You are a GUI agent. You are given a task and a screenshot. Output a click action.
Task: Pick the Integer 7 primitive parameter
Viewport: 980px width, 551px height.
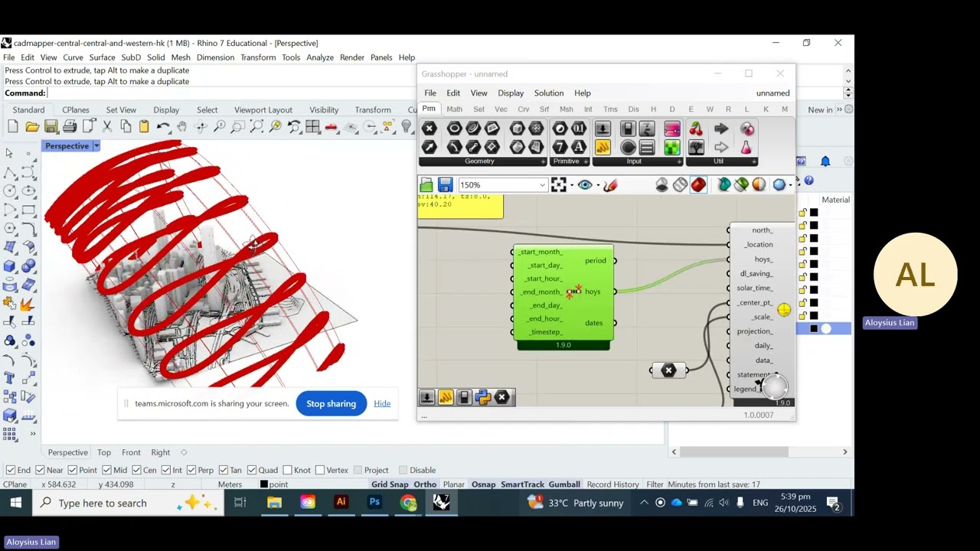560,147
